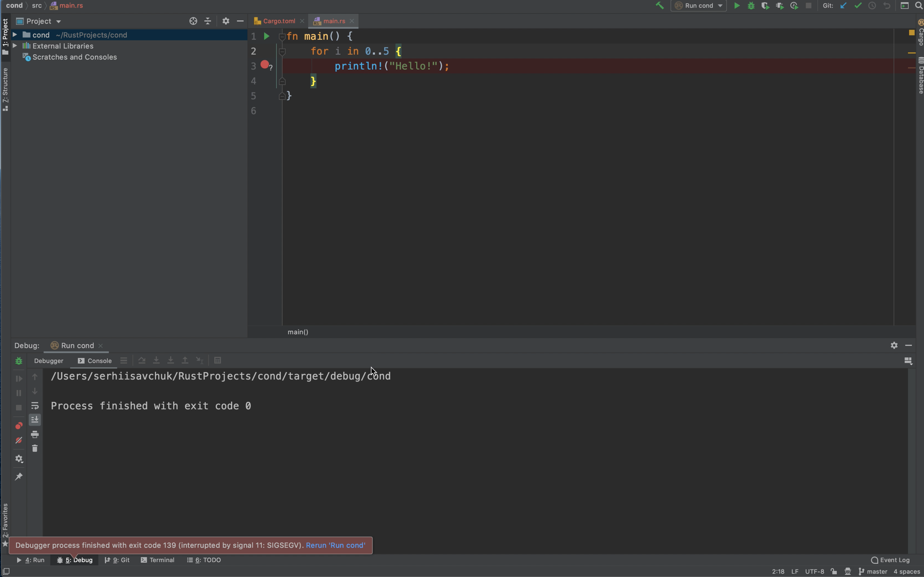Open the Event Log in the status bar

click(x=891, y=560)
